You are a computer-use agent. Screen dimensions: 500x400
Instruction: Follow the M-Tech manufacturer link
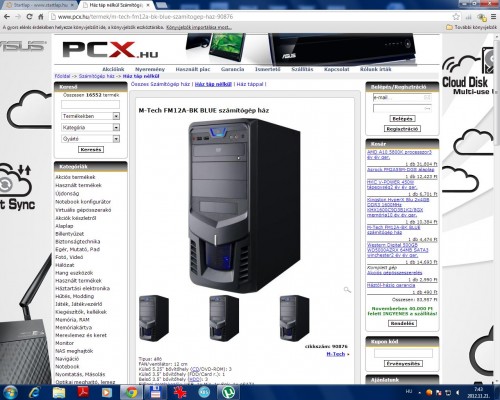point(335,354)
